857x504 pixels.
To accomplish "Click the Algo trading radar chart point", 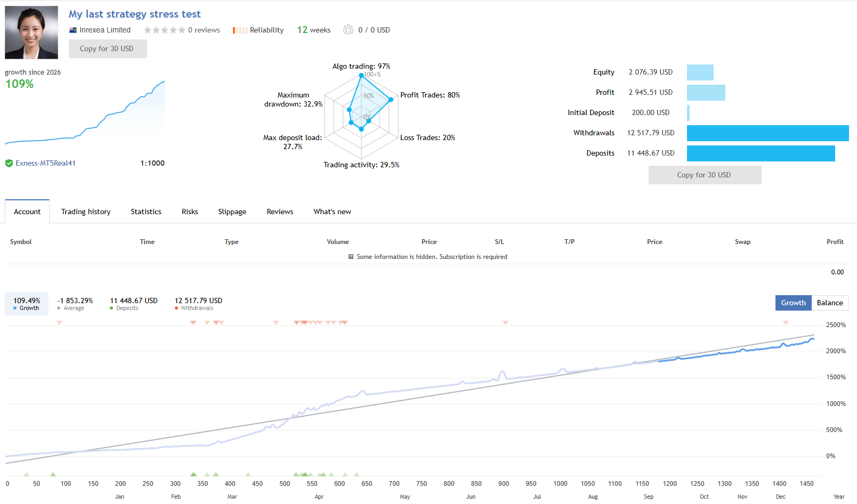I will coord(361,75).
